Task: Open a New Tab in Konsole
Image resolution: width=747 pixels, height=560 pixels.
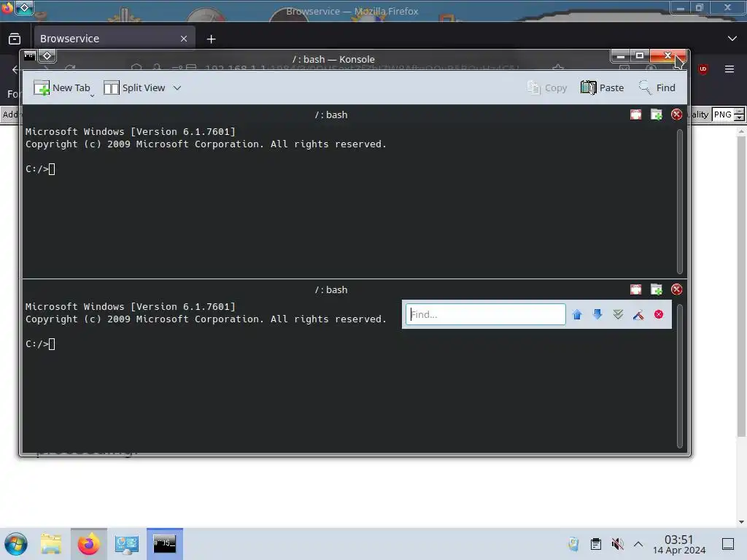Action: (x=62, y=87)
